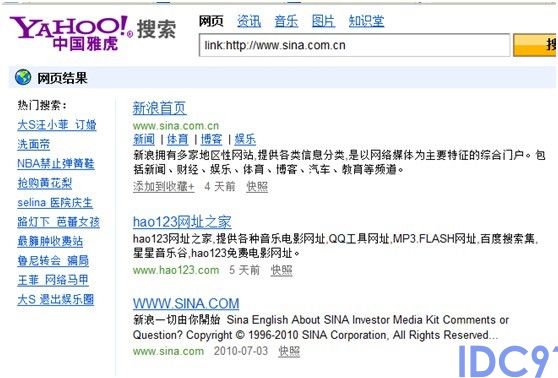Focus the search box containing link:http://www.sina.com.cn
The width and height of the screenshot is (558, 378).
pos(354,45)
